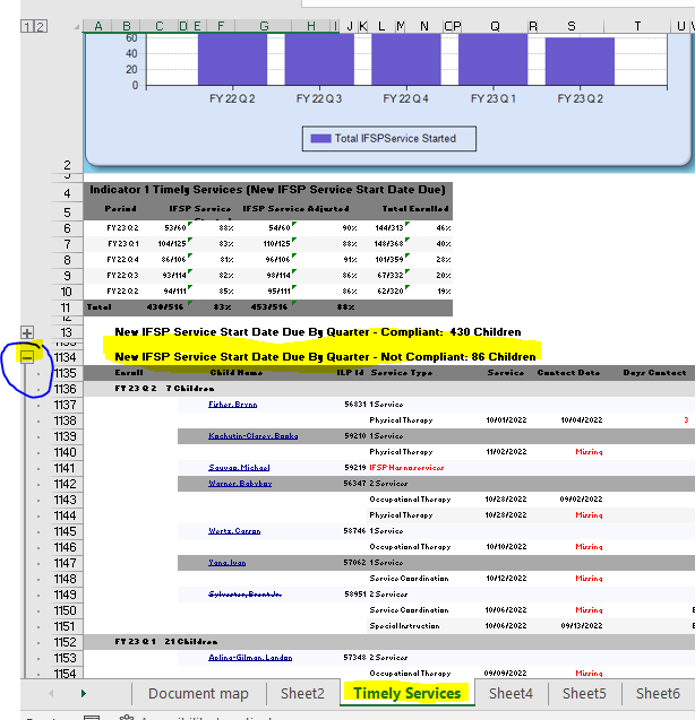The image size is (696, 720).
Task: Select row 1140 header
Action: (65, 452)
